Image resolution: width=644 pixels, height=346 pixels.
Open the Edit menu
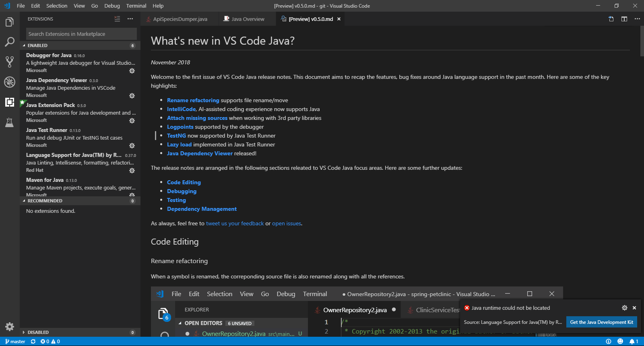click(35, 6)
